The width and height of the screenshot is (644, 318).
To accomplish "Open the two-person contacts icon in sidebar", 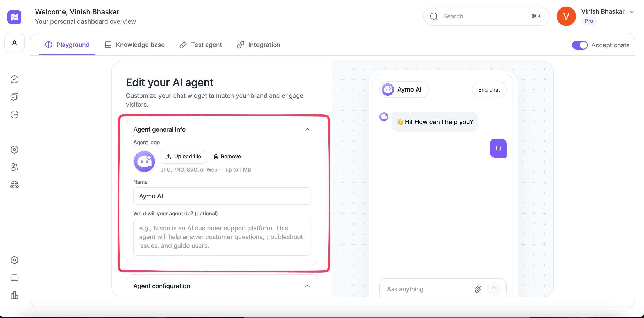I will [x=14, y=167].
